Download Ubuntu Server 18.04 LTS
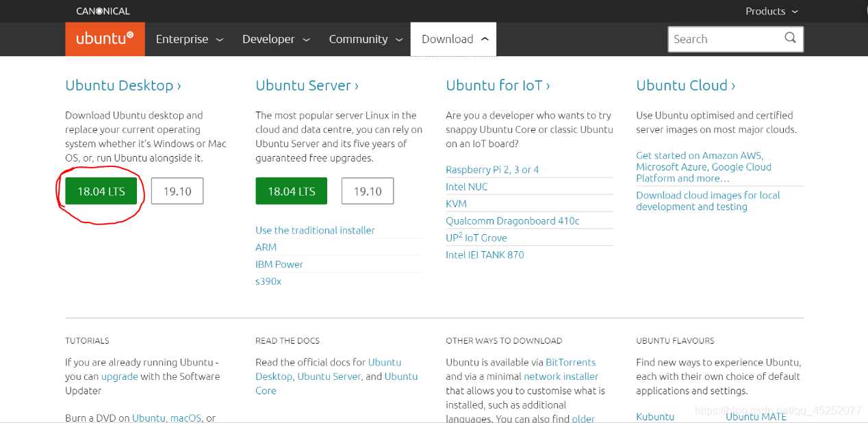 click(x=292, y=191)
